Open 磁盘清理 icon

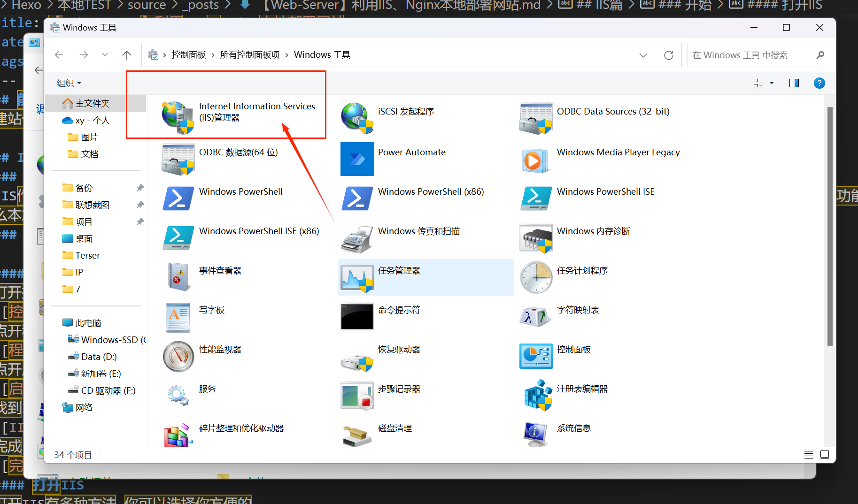pyautogui.click(x=357, y=436)
